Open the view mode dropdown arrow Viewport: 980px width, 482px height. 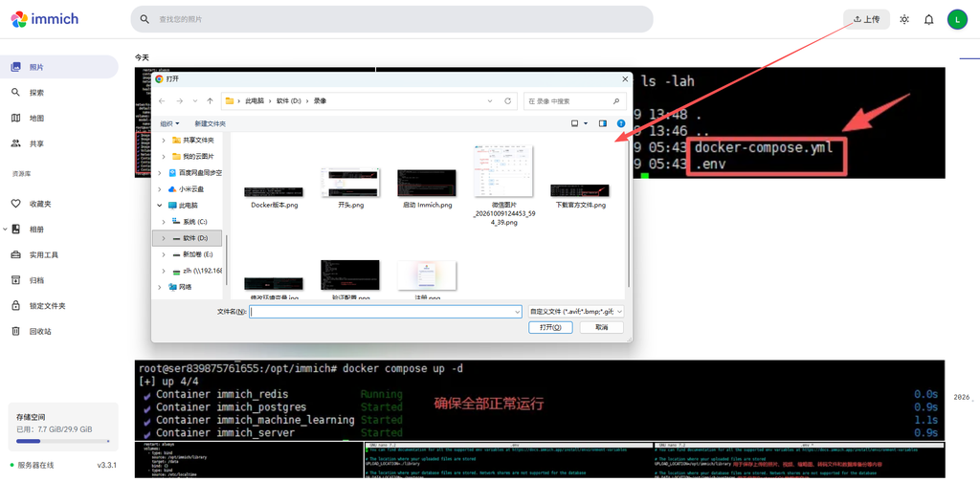pos(586,123)
